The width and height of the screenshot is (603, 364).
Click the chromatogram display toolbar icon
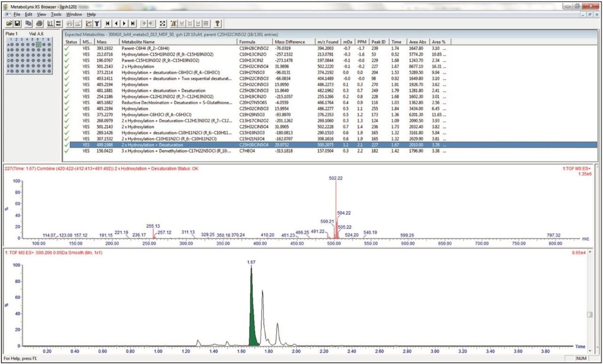[x=50, y=23]
